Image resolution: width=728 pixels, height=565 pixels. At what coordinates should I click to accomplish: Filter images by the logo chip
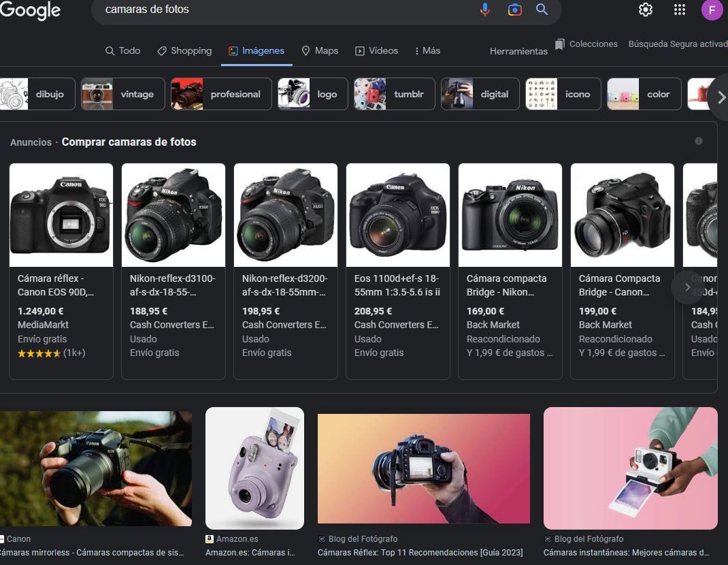coord(312,94)
